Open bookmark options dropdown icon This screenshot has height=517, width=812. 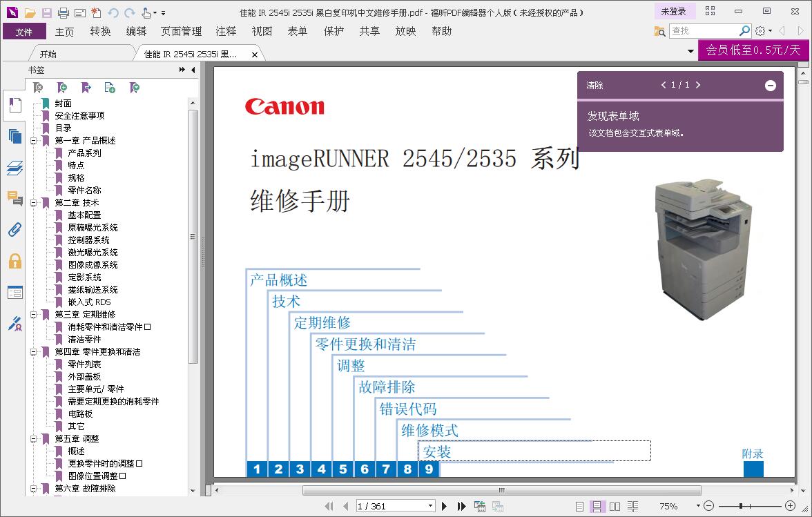(x=134, y=88)
